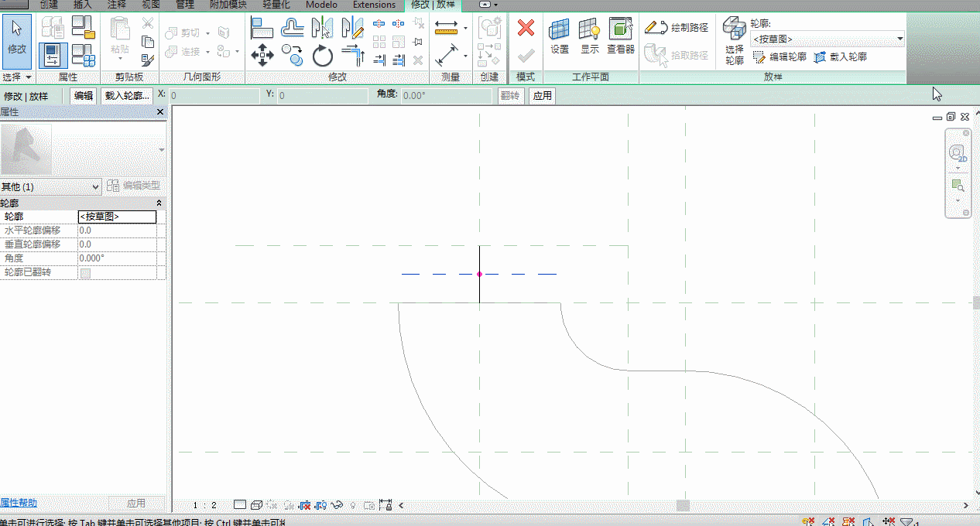Choose the Move tool with four arrows
This screenshot has width=980, height=526.
click(x=262, y=56)
